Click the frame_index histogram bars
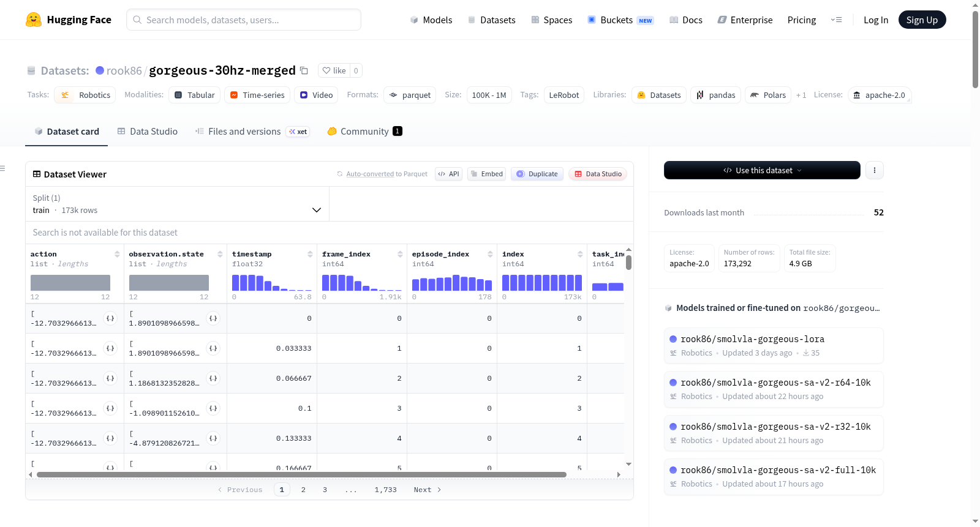 pos(362,283)
